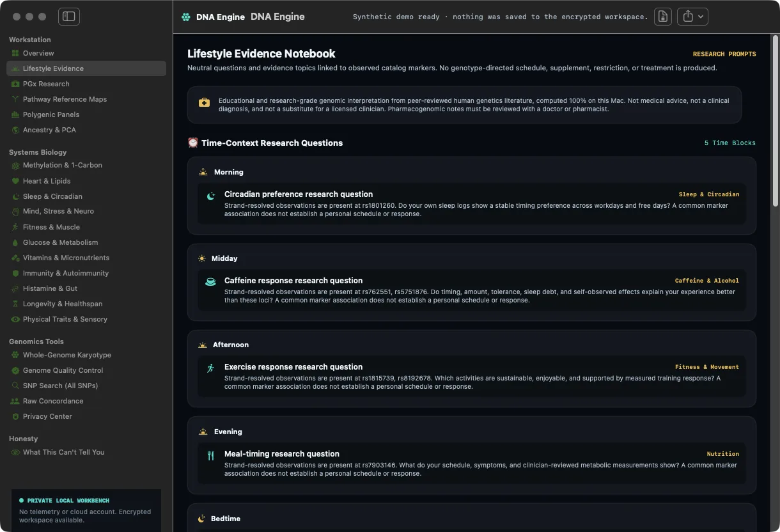This screenshot has width=780, height=532.
Task: Open the share dropdown in the toolbar
Action: click(x=693, y=17)
